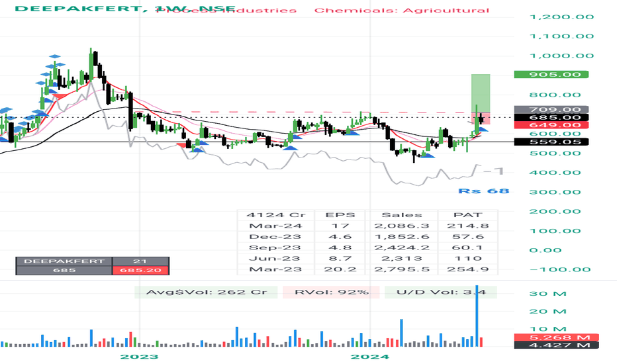The image size is (617, 364).
Task: Click the 214.8 PAT value
Action: (467, 226)
